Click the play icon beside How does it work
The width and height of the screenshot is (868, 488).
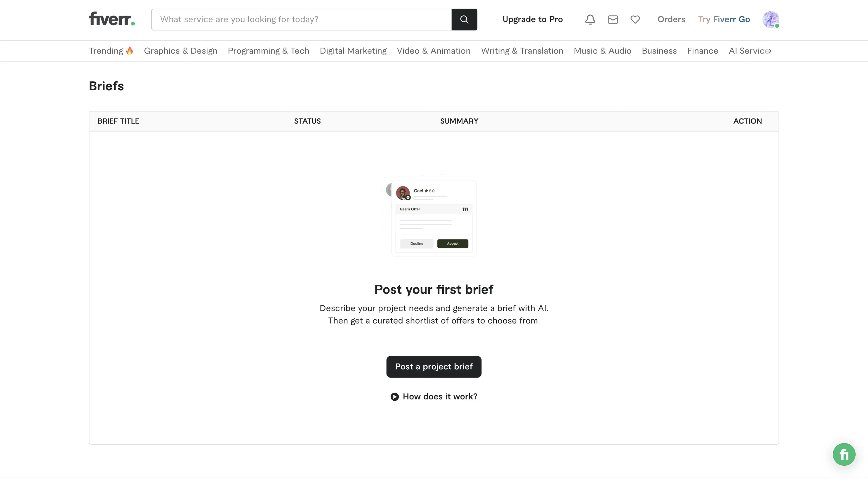coord(395,397)
